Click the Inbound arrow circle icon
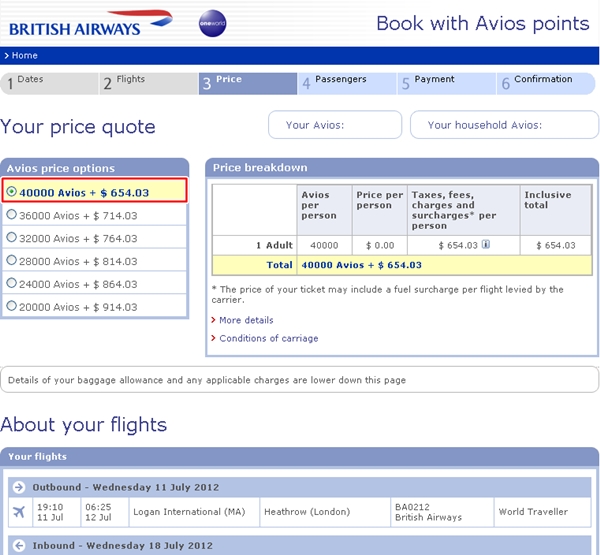The image size is (600, 555). click(19, 545)
